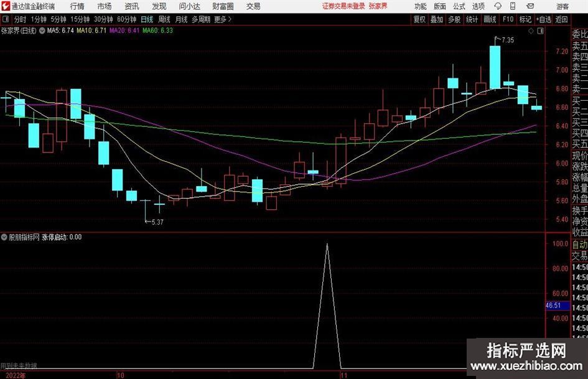Image resolution: width=588 pixels, height=379 pixels.
Task: Click the 10 month marker on the time axis
Action: coord(120,375)
